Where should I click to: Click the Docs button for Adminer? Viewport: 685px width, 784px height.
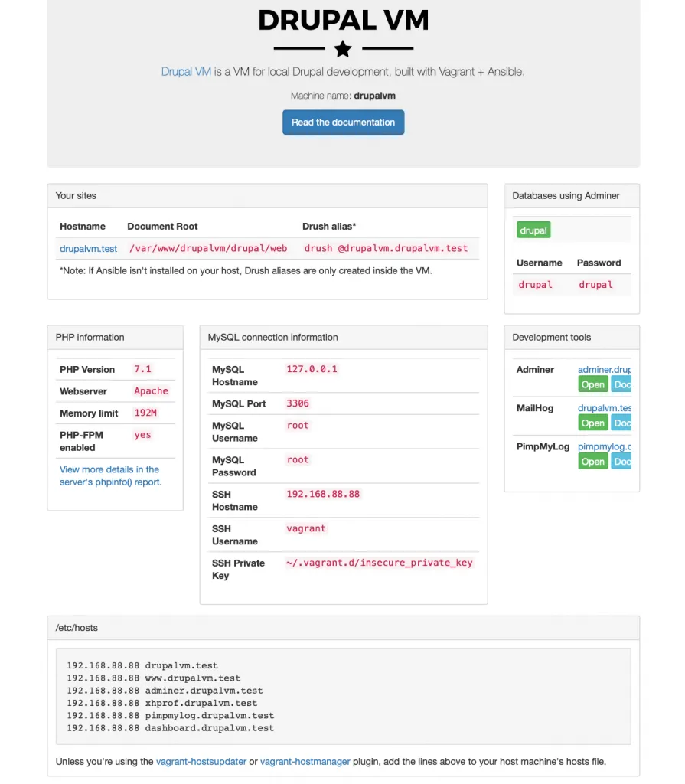(x=621, y=384)
